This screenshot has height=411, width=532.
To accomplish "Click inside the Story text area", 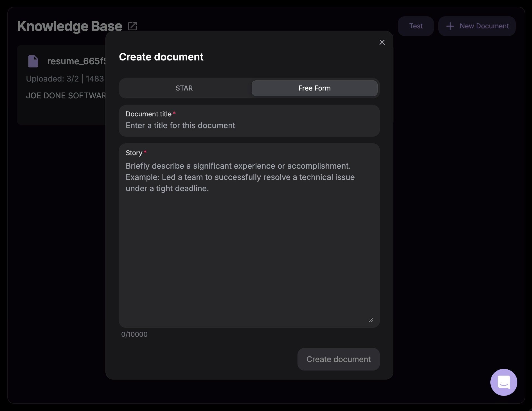I will [x=249, y=239].
